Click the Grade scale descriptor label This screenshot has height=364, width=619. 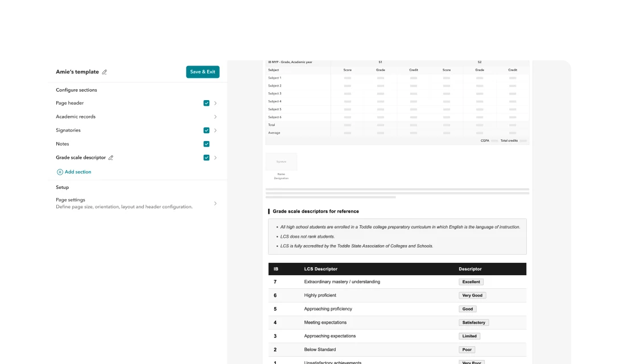click(x=81, y=158)
